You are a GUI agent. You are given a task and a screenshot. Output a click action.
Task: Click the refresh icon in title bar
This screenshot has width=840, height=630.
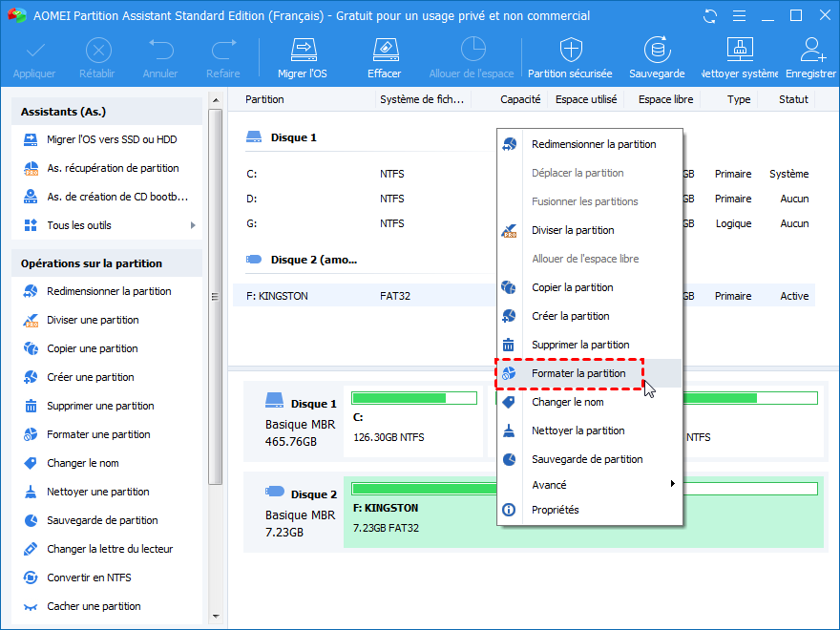[x=710, y=16]
